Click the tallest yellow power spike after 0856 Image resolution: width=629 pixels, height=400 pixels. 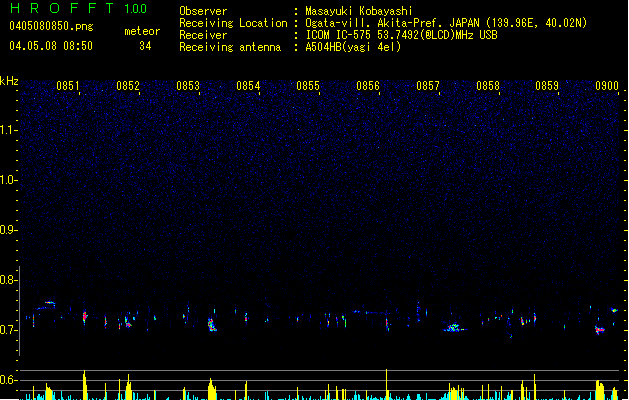coord(386,384)
